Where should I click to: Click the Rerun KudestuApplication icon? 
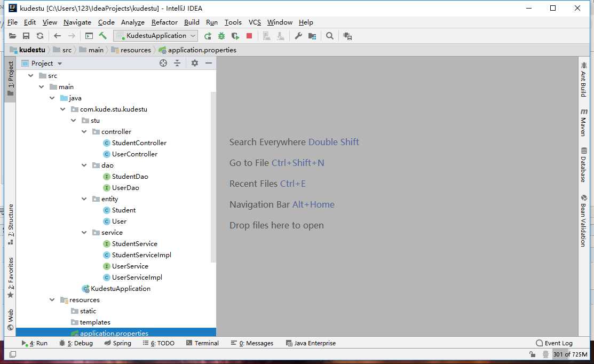(x=208, y=36)
